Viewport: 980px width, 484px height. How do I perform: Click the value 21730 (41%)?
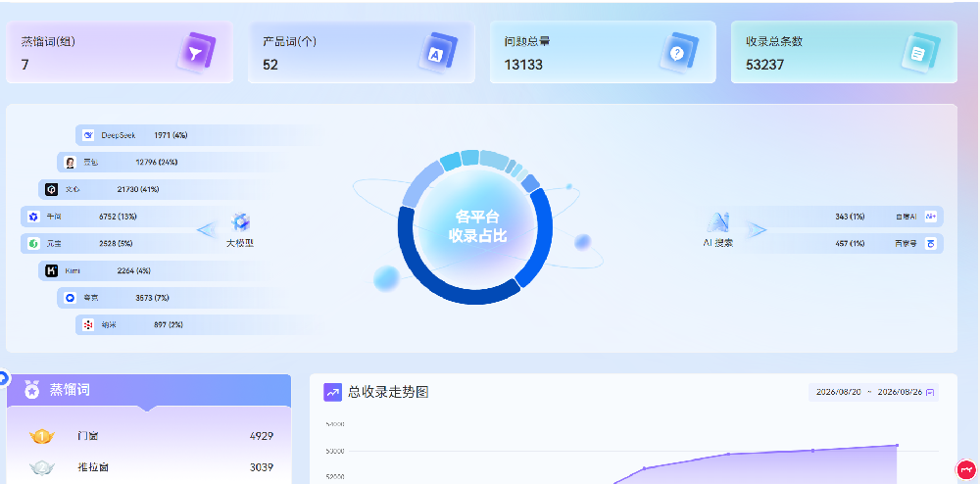pyautogui.click(x=138, y=189)
